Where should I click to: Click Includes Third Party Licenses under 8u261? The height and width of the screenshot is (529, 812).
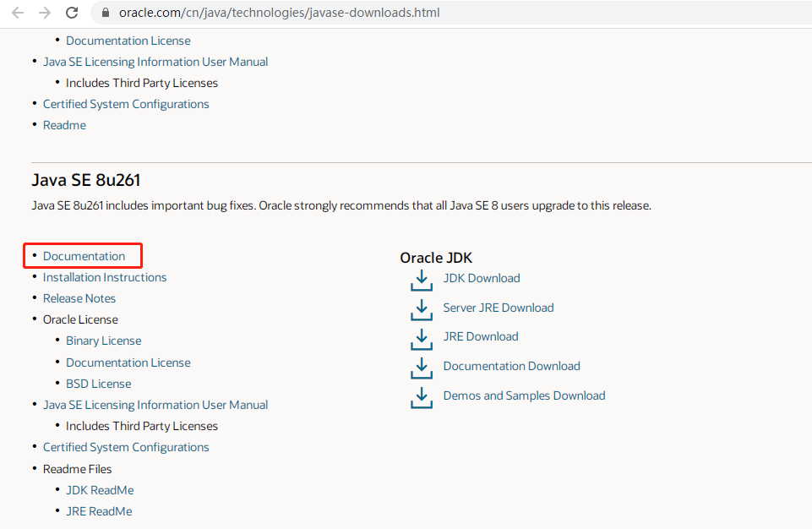(142, 426)
